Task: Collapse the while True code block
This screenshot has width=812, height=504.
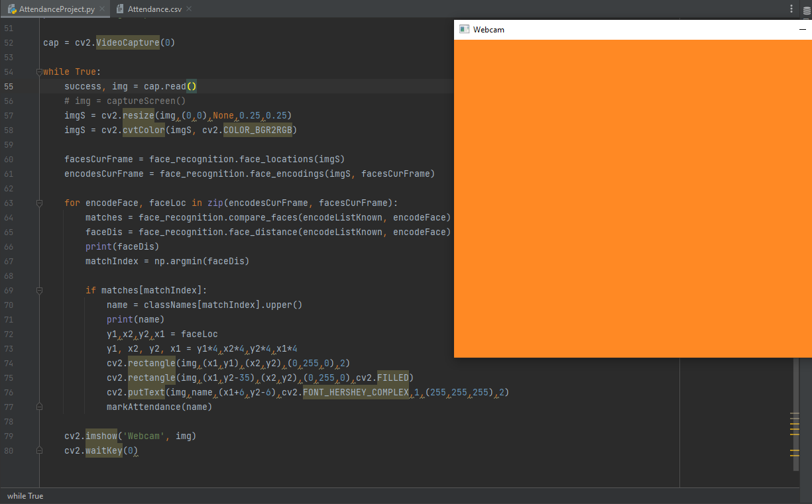Action: tap(39, 72)
